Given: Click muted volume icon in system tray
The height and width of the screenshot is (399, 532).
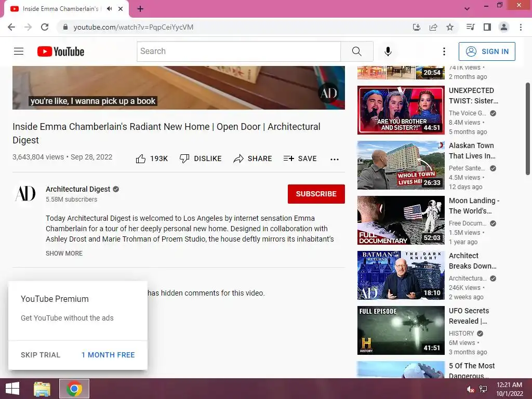Looking at the screenshot, I should click(470, 389).
